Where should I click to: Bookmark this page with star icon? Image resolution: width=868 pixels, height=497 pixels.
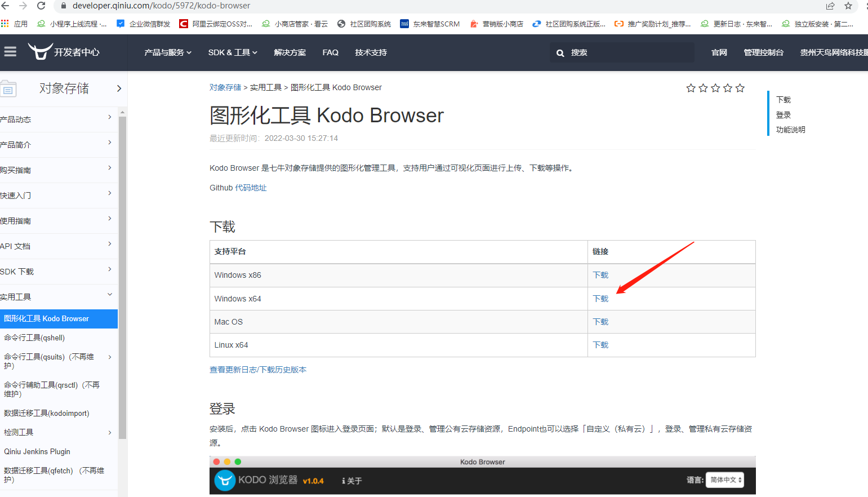point(848,6)
